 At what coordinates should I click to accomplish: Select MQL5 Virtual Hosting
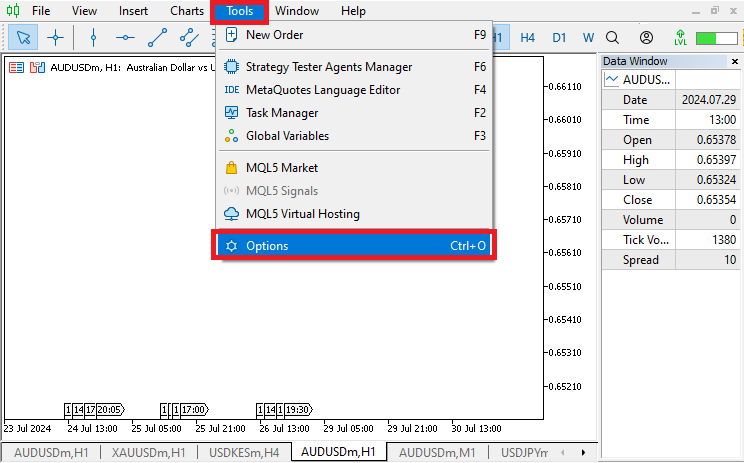click(x=353, y=214)
